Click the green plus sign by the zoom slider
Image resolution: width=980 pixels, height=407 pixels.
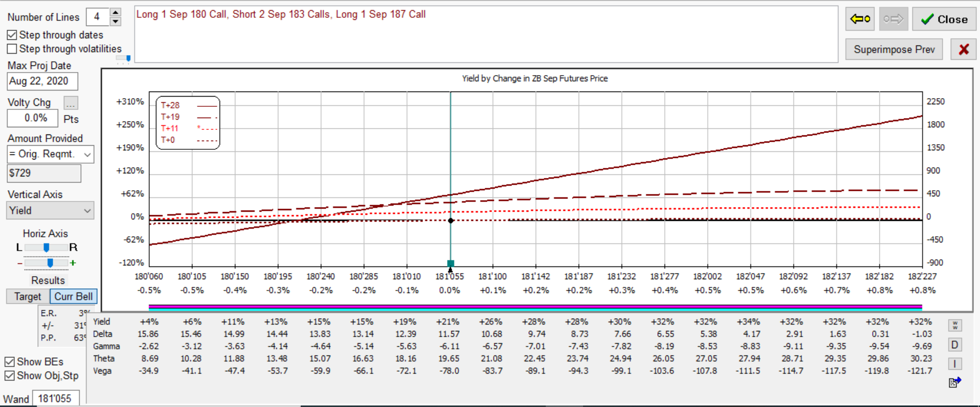coord(73,263)
